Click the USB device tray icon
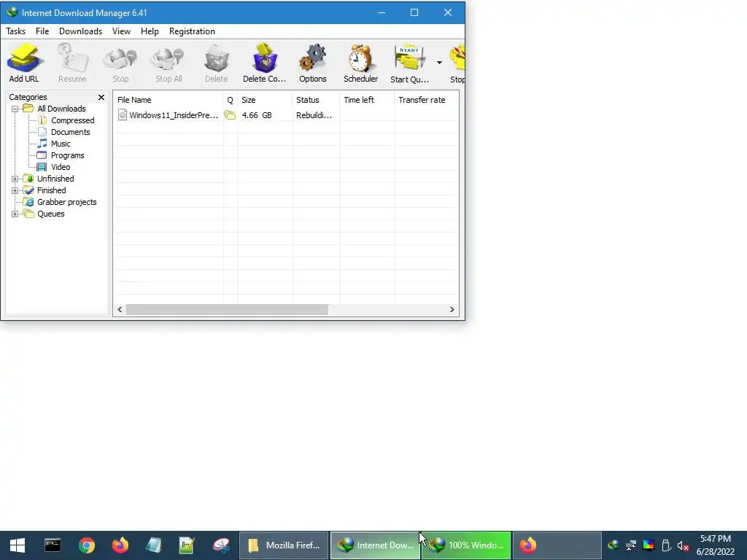 (x=666, y=545)
